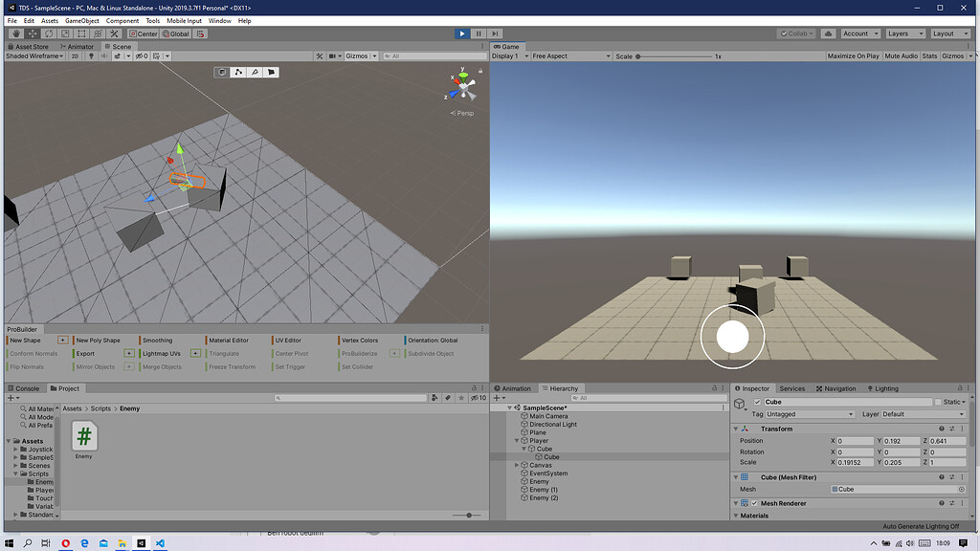The width and height of the screenshot is (980, 551).
Task: Switch to the Console tab
Action: click(24, 388)
